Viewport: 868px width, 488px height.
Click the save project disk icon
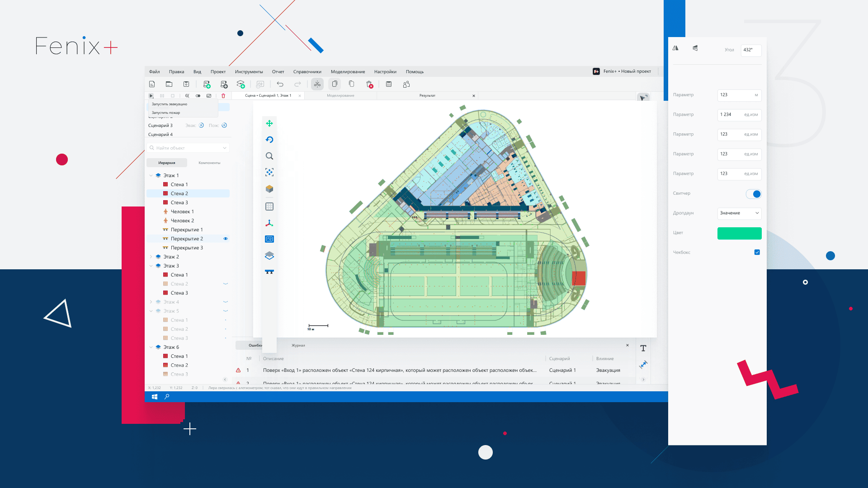(186, 84)
